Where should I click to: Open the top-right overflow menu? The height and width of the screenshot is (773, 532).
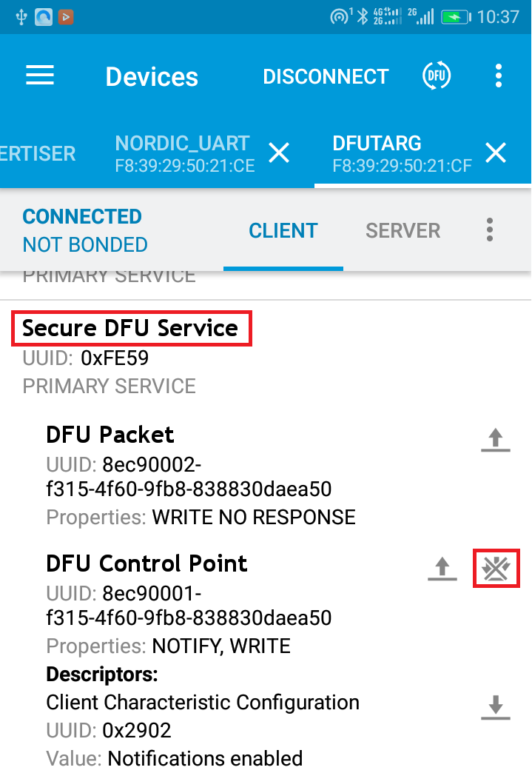click(498, 76)
